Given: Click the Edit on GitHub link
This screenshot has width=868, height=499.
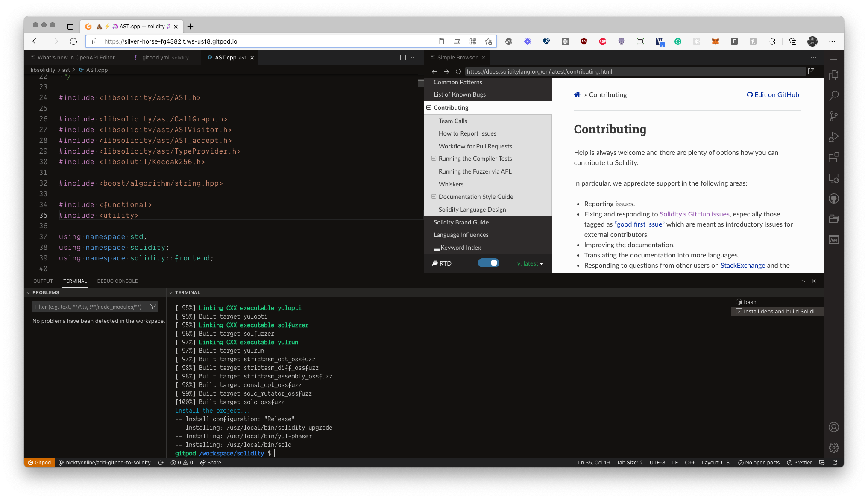Looking at the screenshot, I should [773, 94].
